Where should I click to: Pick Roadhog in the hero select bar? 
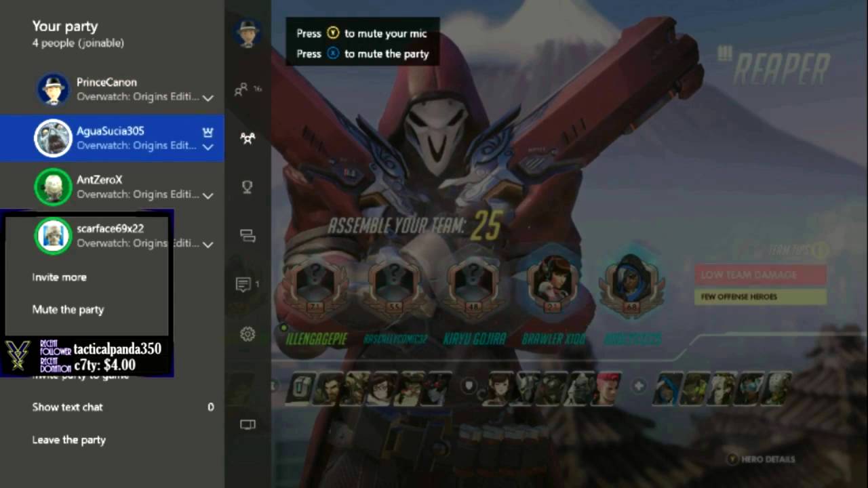pyautogui.click(x=553, y=389)
